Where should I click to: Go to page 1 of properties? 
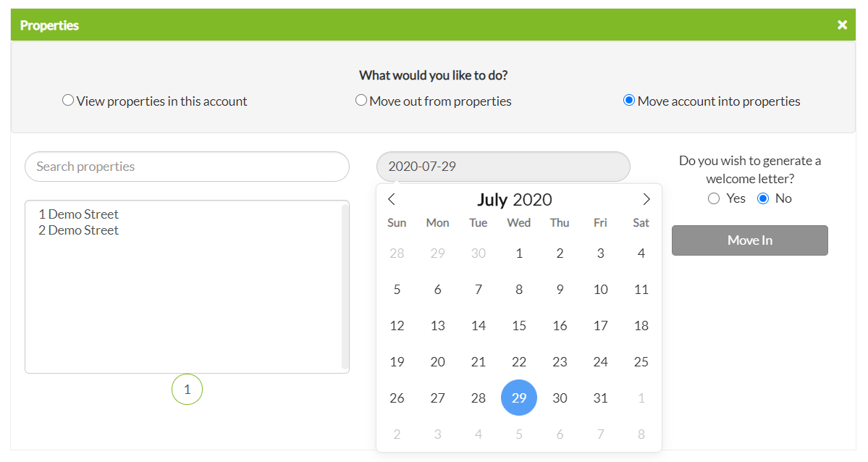[x=187, y=390]
